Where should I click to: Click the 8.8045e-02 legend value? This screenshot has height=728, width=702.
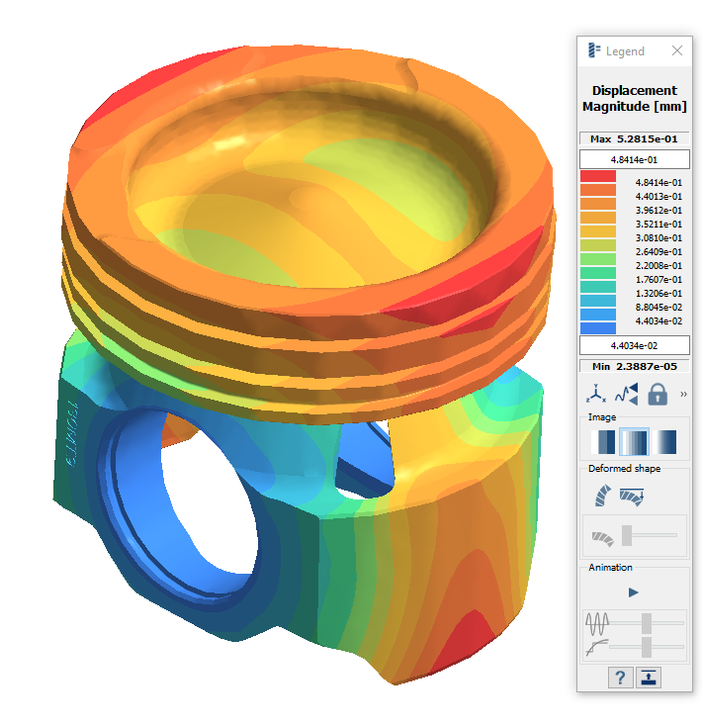[658, 308]
